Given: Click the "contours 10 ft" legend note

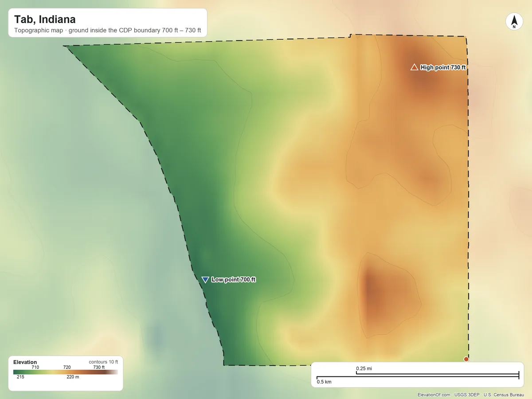Looking at the screenshot, I should pyautogui.click(x=103, y=362).
